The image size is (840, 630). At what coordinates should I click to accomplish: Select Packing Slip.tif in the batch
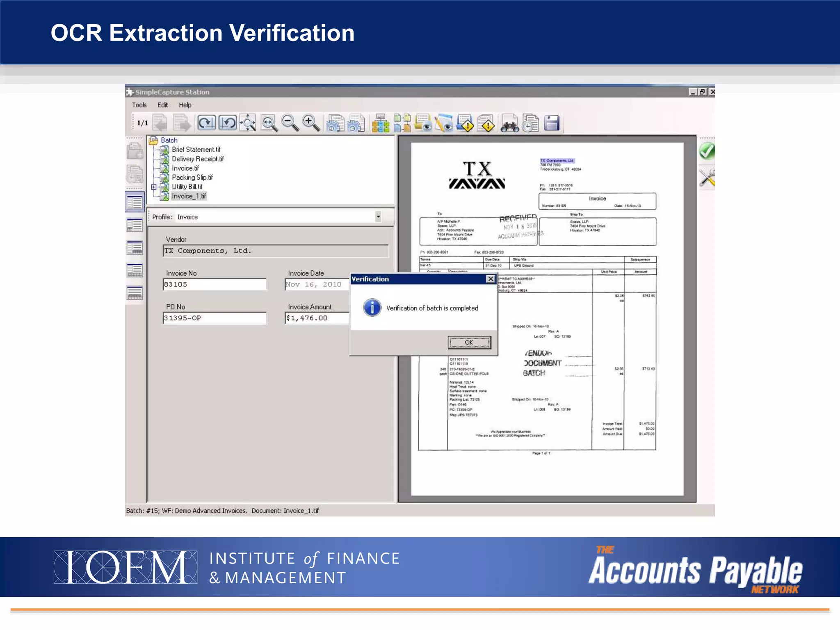[x=192, y=177]
